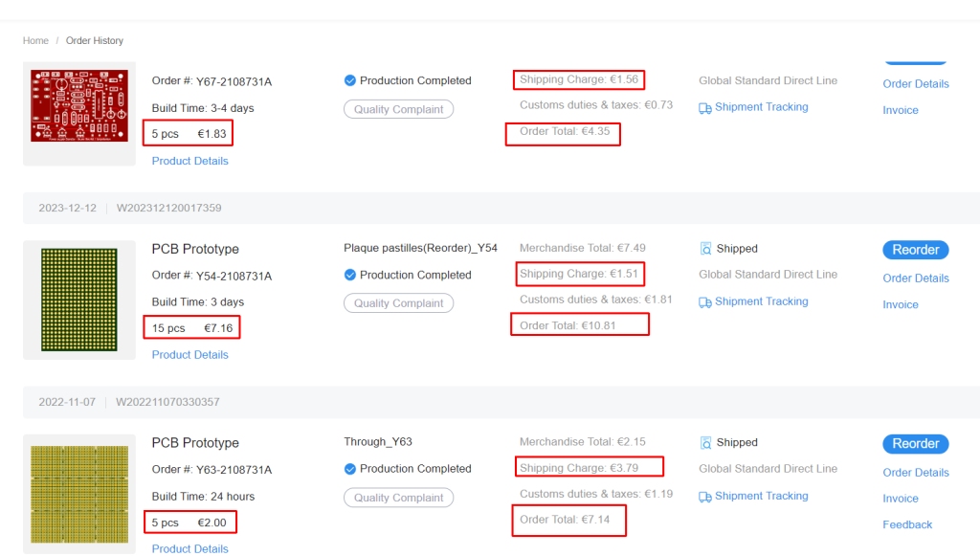Go to Home in the breadcrumb
The height and width of the screenshot is (556, 980).
tap(35, 41)
